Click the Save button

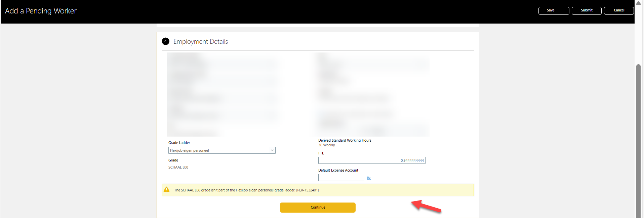(551, 10)
